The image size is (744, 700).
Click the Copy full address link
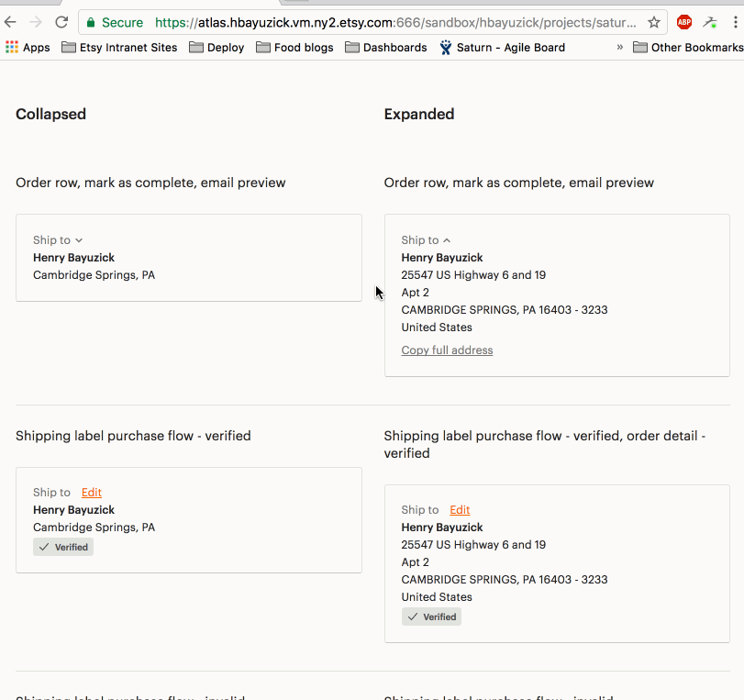447,350
